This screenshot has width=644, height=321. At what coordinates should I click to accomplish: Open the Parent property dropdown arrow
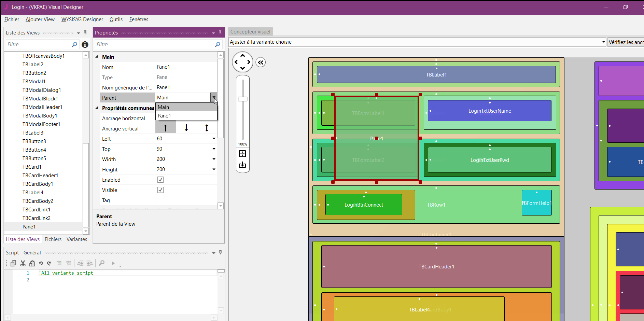[x=214, y=98]
